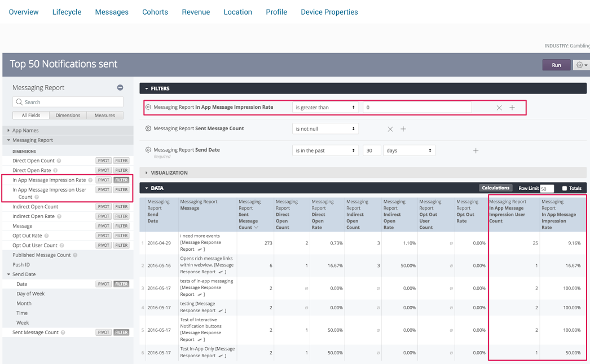Click the gear settings icon beside Run
The width and height of the screenshot is (590, 364).
pos(581,65)
